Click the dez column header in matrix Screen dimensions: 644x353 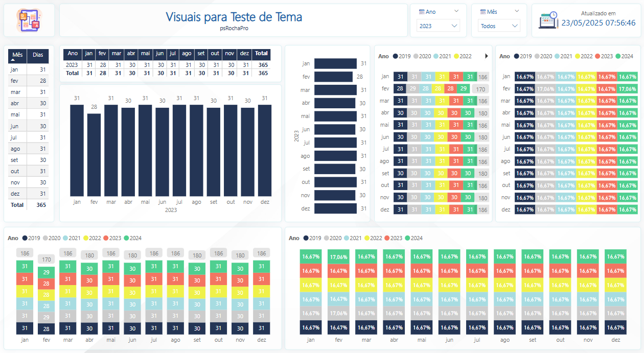245,53
